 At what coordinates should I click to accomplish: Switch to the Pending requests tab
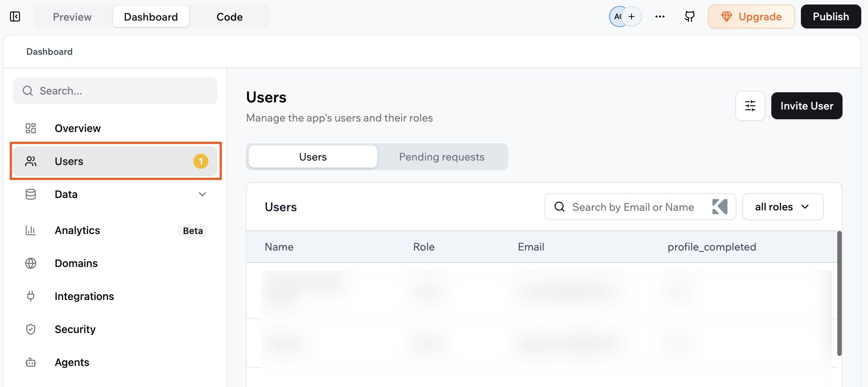[x=441, y=157]
